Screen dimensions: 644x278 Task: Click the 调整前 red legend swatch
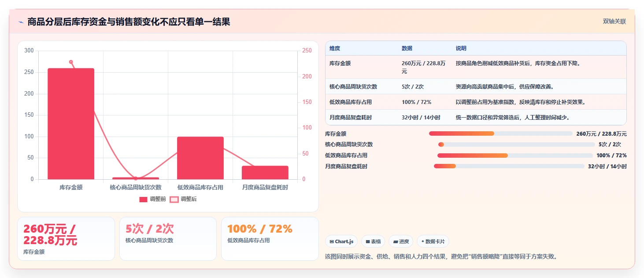[x=143, y=200]
